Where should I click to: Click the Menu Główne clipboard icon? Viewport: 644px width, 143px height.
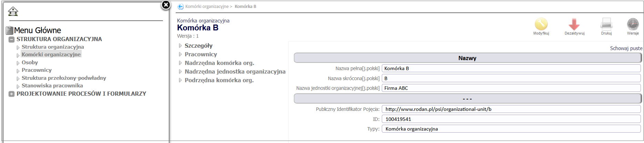tap(9, 30)
